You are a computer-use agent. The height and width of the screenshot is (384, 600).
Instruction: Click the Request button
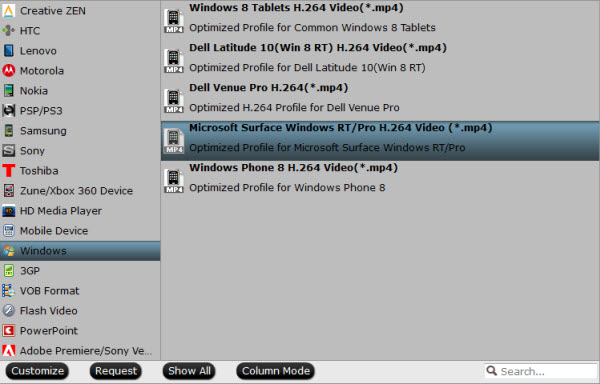coord(116,371)
